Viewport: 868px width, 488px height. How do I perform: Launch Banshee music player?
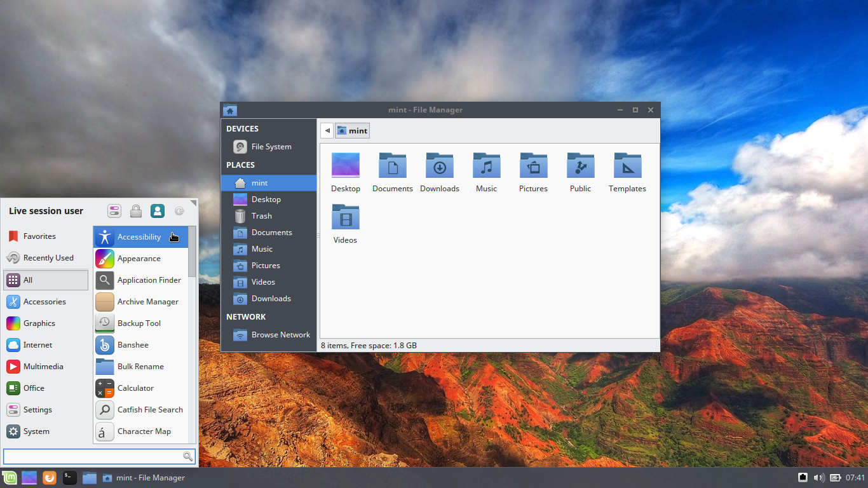pos(140,345)
